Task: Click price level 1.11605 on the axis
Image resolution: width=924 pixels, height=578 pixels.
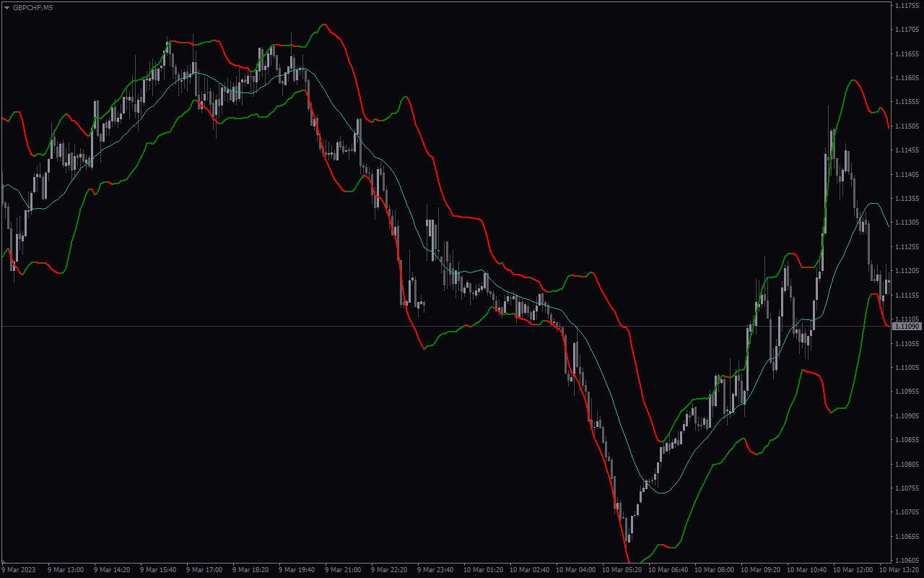Action: (907, 78)
